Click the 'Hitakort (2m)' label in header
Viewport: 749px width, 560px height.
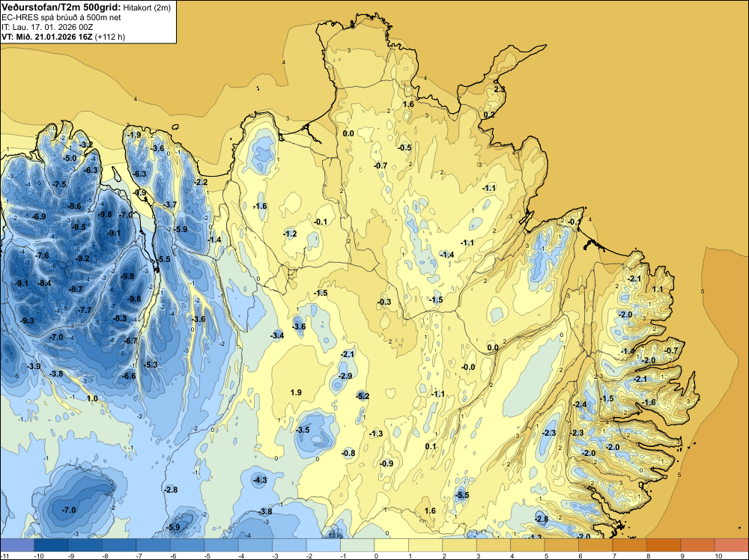coord(147,7)
